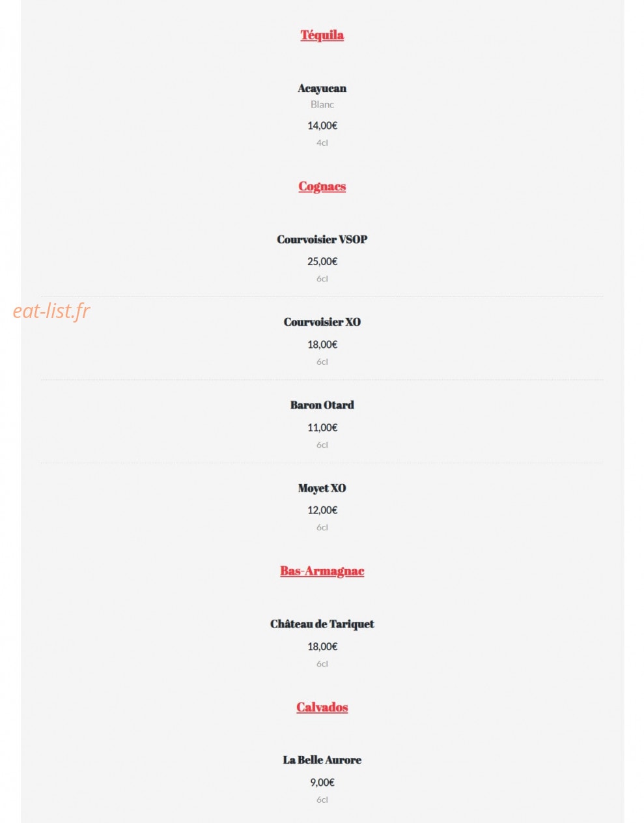
Task: Select the Courvoisier XO item
Action: click(322, 322)
